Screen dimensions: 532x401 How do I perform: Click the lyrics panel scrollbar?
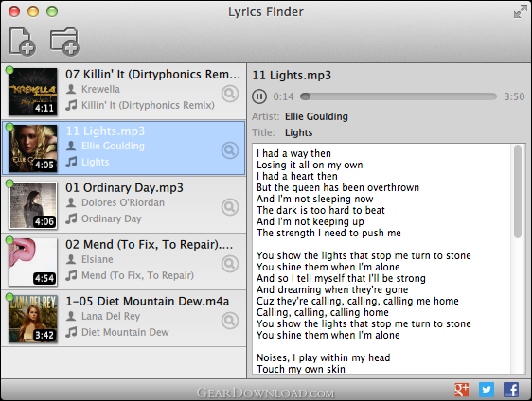518,192
